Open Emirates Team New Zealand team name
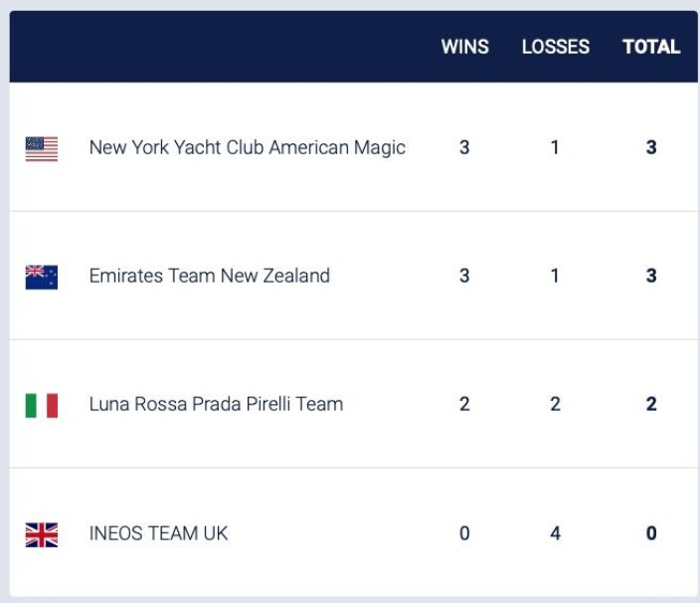Viewport: 700px width, 603px height. (x=210, y=276)
